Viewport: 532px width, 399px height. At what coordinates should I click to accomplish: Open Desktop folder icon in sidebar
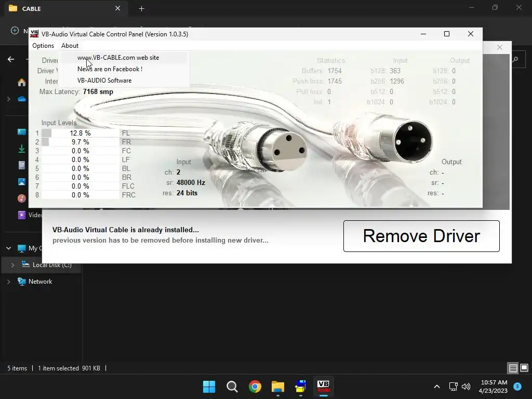pyautogui.click(x=22, y=132)
